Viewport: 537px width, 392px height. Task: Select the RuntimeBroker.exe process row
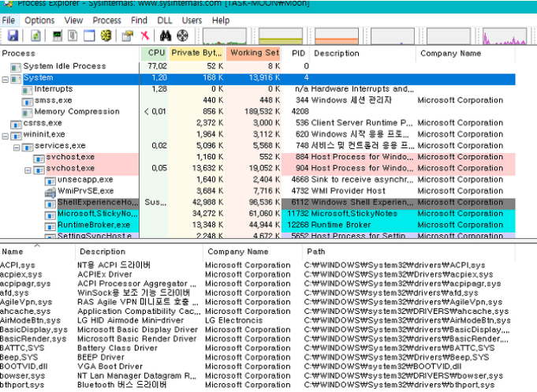tap(258, 226)
